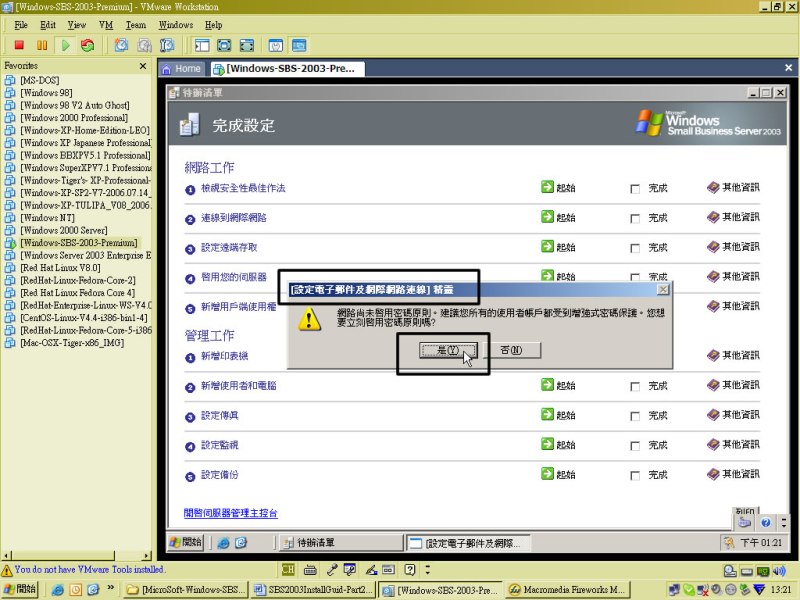Open the Help menu
Image resolution: width=800 pixels, height=600 pixels.
click(213, 24)
